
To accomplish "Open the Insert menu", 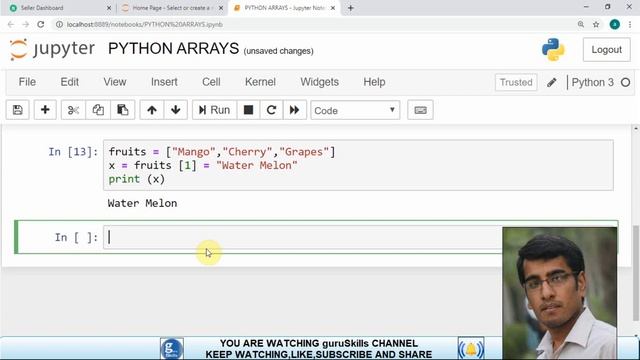I will click(x=164, y=82).
